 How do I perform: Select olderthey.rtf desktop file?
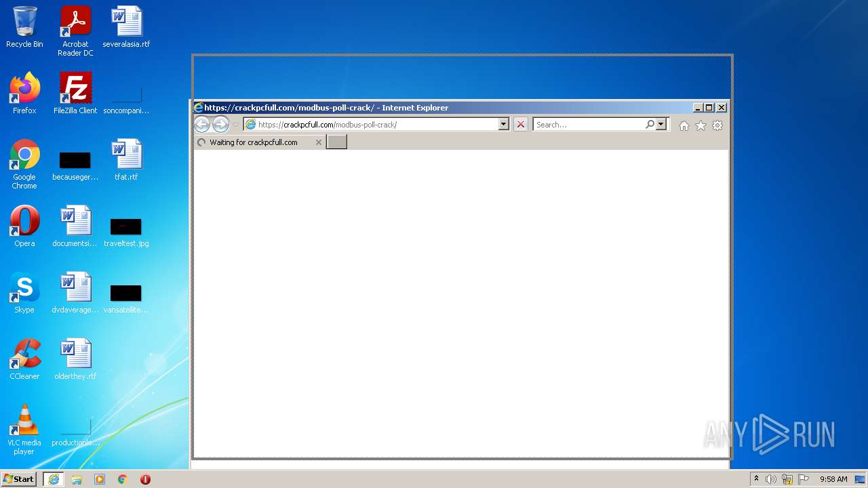pos(75,359)
